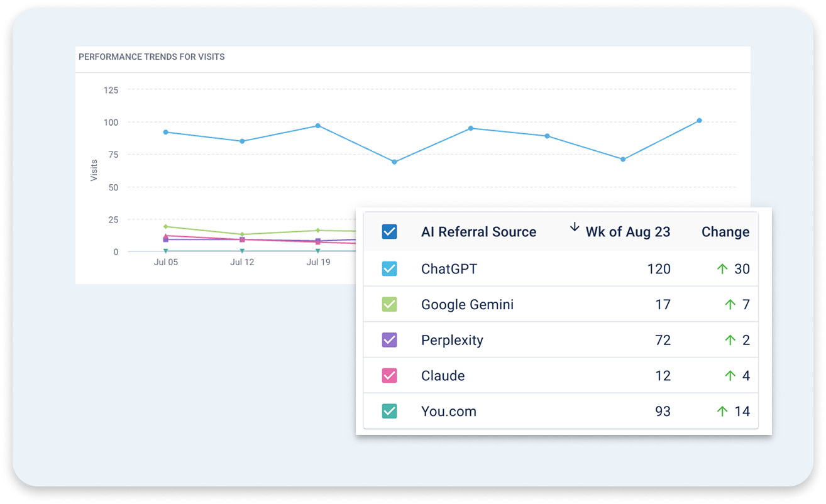This screenshot has height=504, width=826.
Task: Click the ChatGPT visits value 120
Action: (659, 269)
